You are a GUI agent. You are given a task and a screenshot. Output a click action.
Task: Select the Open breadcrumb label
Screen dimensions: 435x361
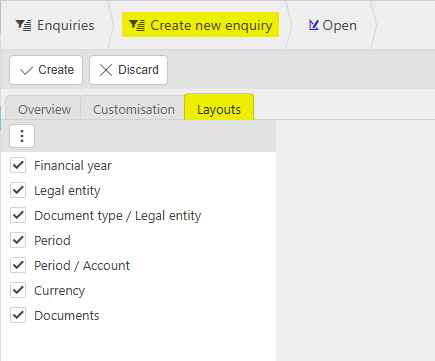pos(340,25)
